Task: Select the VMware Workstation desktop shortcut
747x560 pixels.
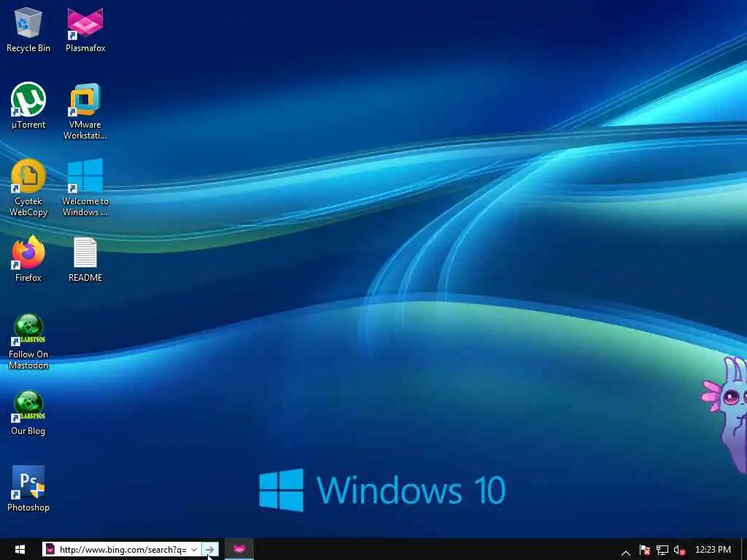Action: [x=85, y=112]
